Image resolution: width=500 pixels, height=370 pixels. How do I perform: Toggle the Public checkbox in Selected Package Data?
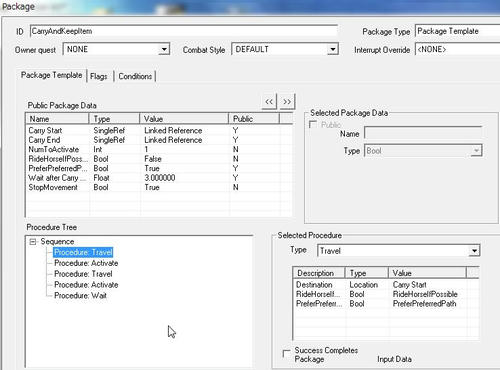click(313, 125)
